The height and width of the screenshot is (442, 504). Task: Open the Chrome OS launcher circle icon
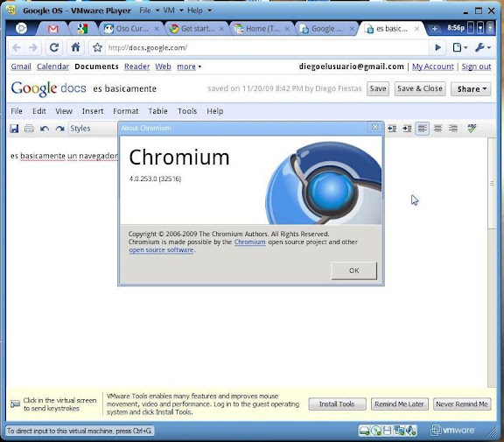(x=21, y=29)
